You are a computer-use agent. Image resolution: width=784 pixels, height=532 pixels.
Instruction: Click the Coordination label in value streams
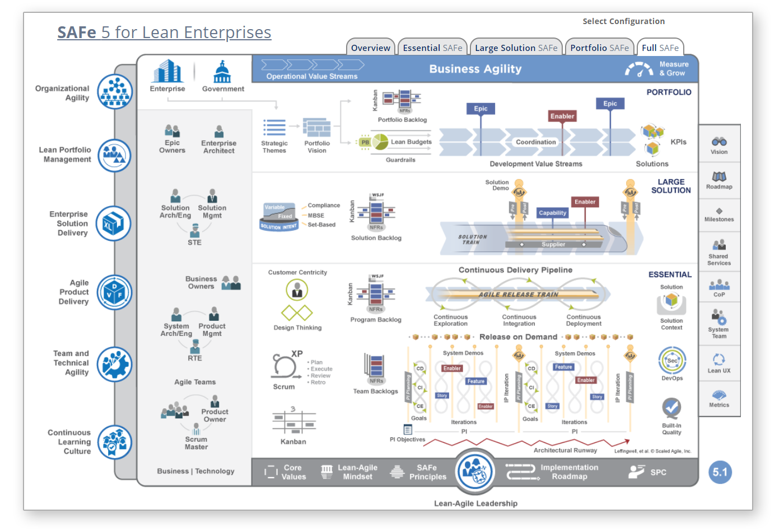click(536, 142)
